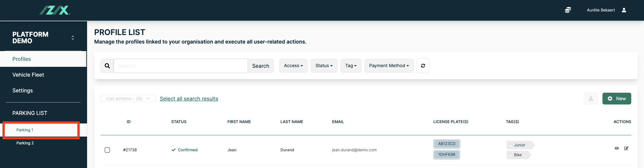This screenshot has width=644, height=168.
Task: Click the download export icon
Action: point(591,99)
